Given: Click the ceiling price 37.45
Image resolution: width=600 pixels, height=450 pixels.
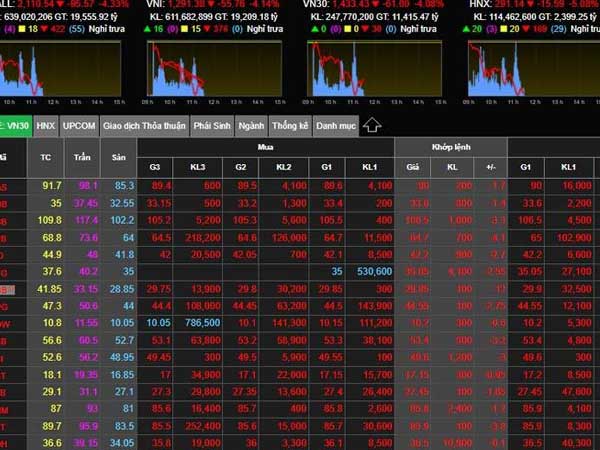Looking at the screenshot, I should pos(86,203).
